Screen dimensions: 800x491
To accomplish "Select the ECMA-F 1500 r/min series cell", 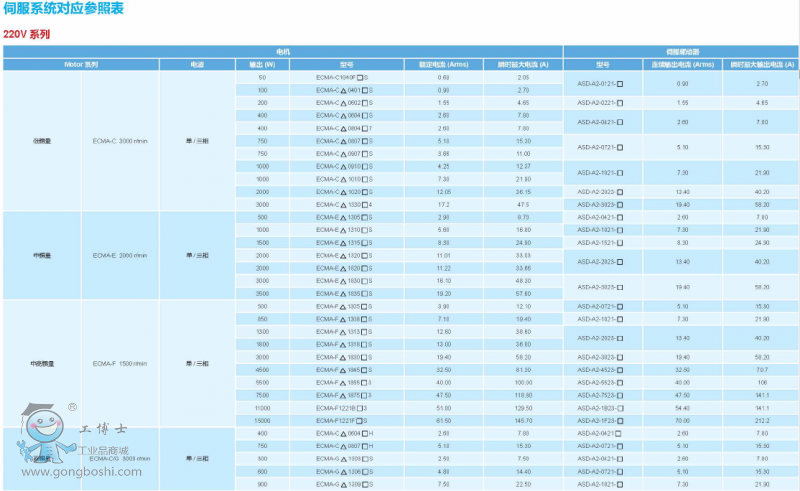I will pyautogui.click(x=119, y=363).
